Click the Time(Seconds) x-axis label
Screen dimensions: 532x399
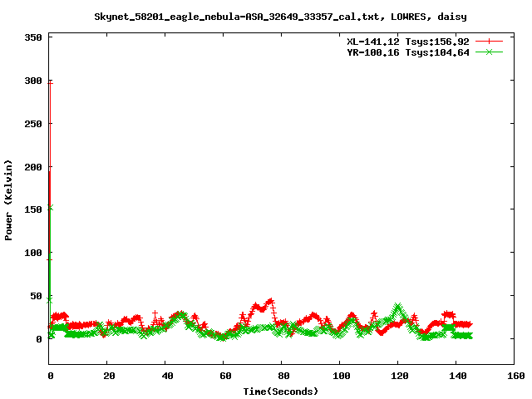pos(281,392)
